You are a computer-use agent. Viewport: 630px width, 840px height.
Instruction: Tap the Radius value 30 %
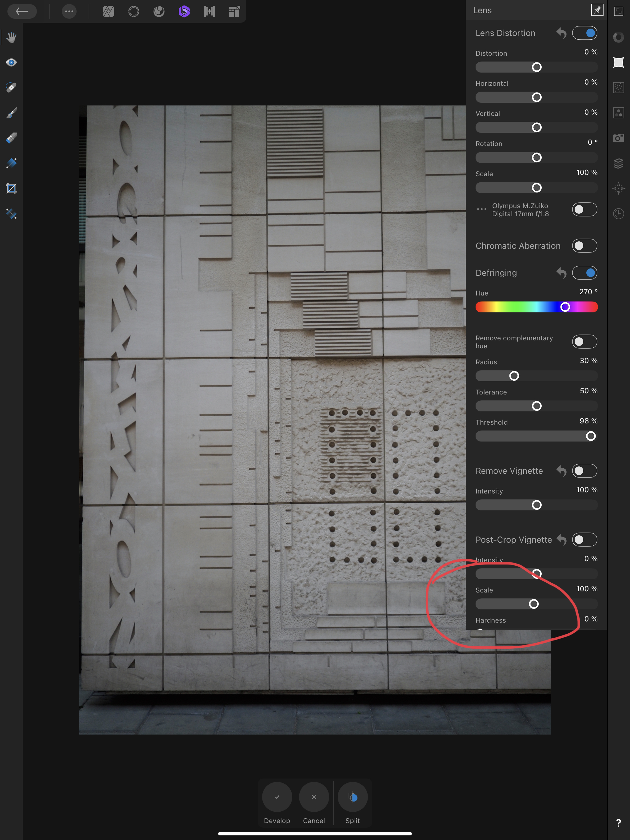588,361
